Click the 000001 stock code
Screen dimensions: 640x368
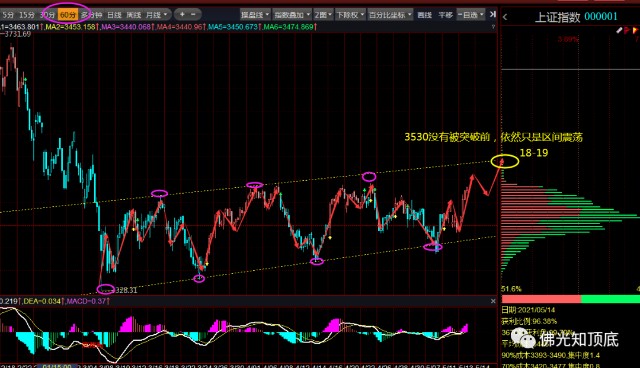pos(601,17)
